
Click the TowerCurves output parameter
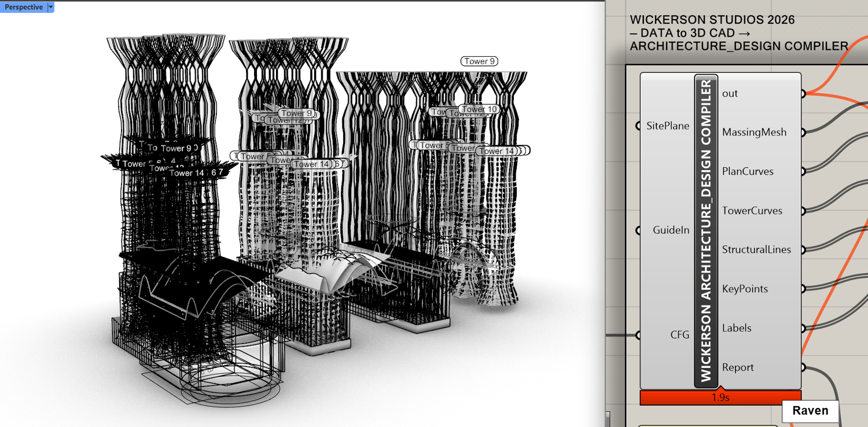click(x=752, y=211)
